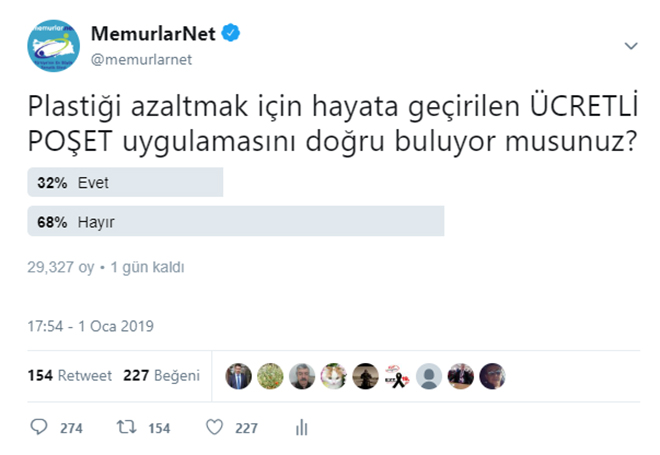Expand the tweet options chevron
The image size is (660, 455).
631,45
